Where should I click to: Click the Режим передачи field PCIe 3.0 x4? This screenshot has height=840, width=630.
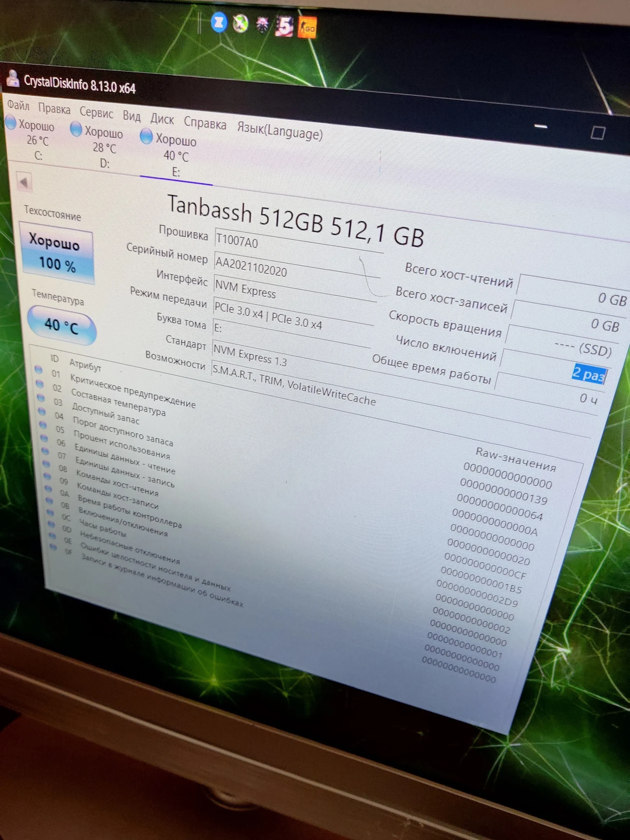click(294, 315)
